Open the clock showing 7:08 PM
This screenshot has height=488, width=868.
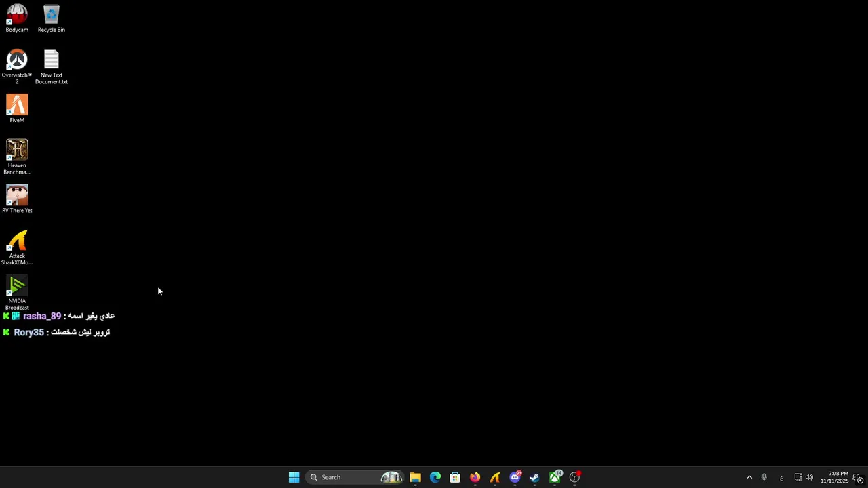click(x=834, y=477)
